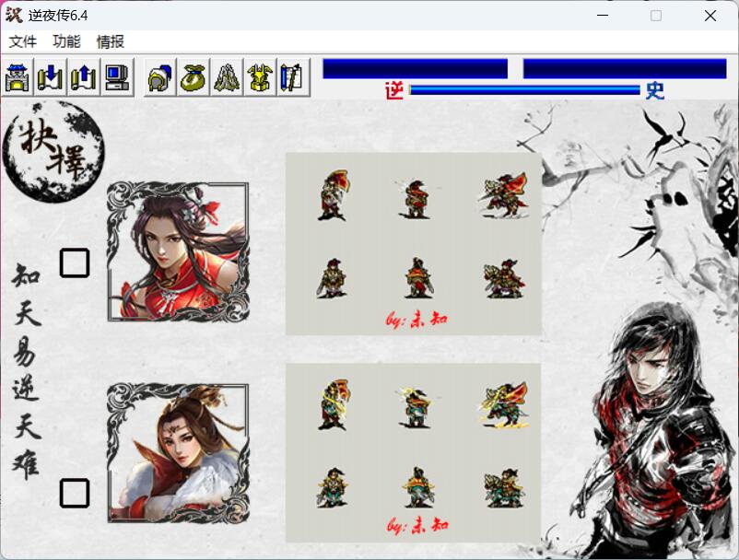
Task: Open the 文件 menu
Action: [x=23, y=42]
